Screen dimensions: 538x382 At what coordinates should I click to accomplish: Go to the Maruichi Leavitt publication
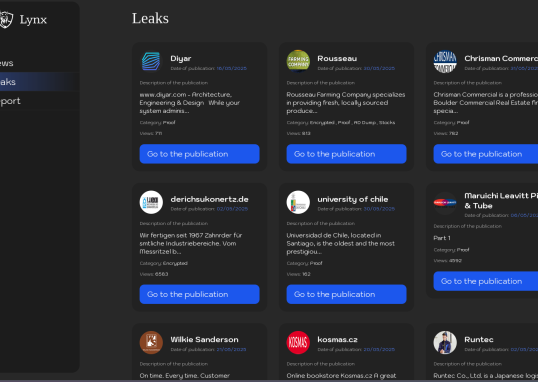coord(486,281)
